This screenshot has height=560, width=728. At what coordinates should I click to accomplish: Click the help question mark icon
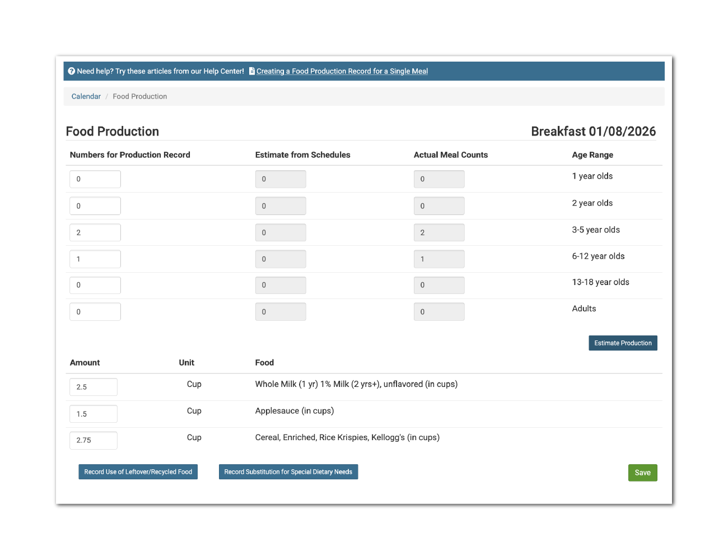[x=72, y=71]
